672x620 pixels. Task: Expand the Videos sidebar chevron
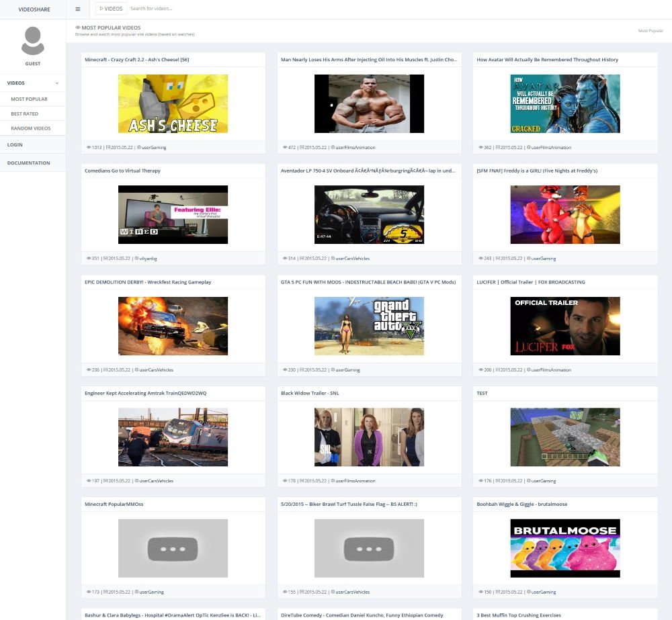click(57, 83)
